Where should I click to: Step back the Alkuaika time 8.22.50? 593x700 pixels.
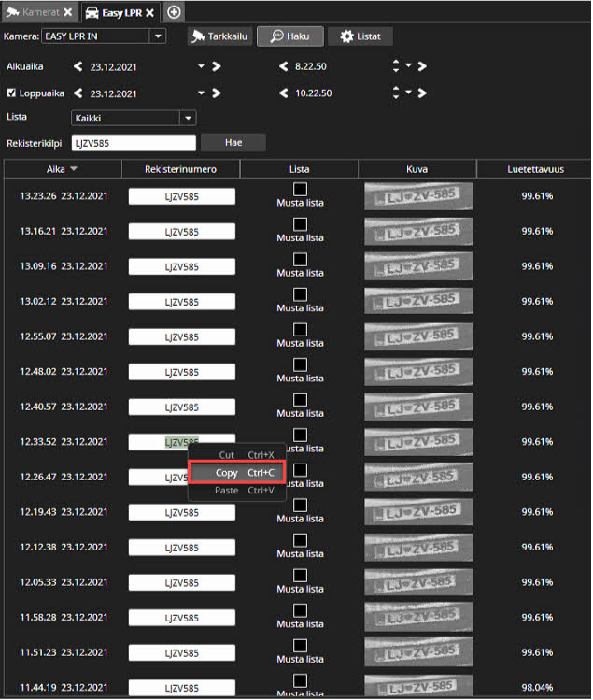click(284, 66)
